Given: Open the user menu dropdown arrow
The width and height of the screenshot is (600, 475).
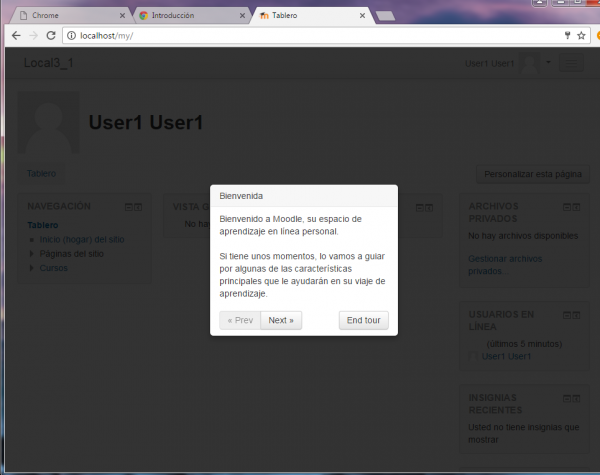Looking at the screenshot, I should tap(548, 62).
